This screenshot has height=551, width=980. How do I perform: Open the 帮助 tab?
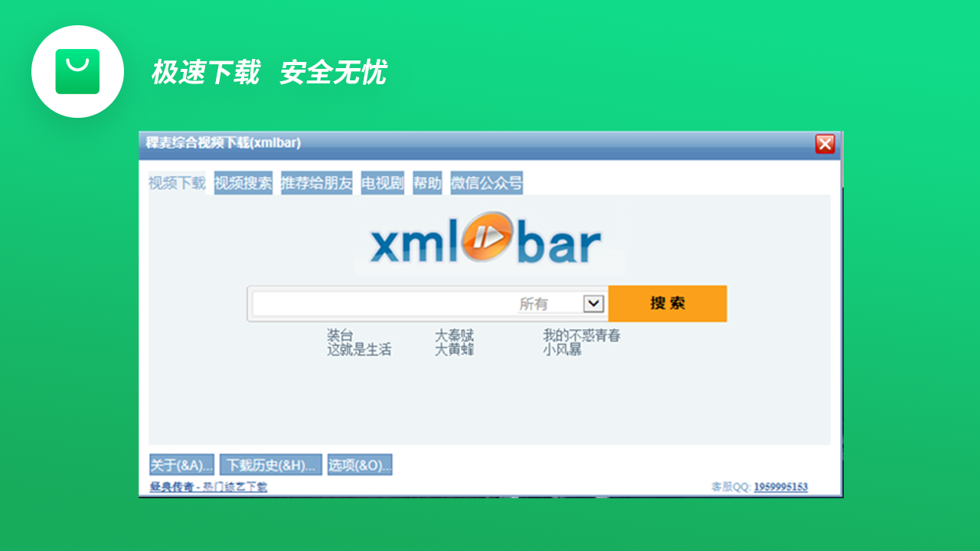(426, 182)
